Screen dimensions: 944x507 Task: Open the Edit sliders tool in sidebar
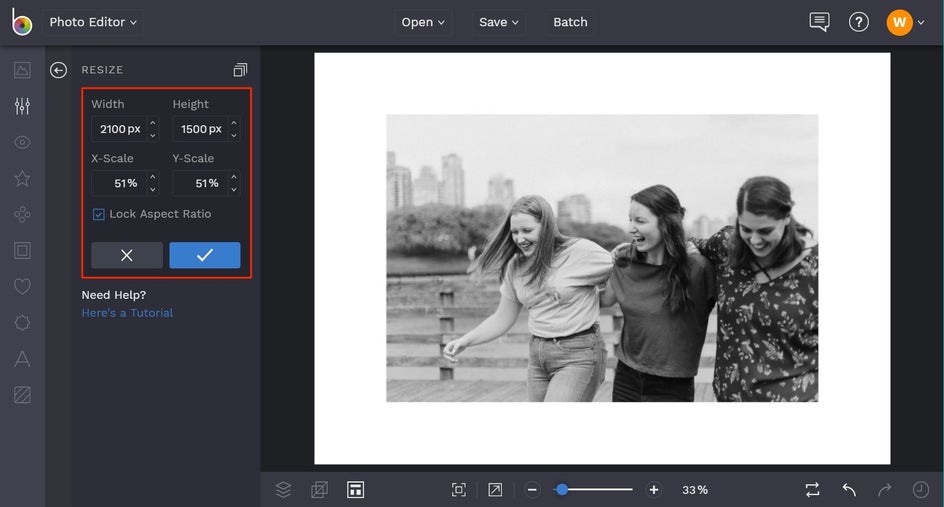(22, 106)
